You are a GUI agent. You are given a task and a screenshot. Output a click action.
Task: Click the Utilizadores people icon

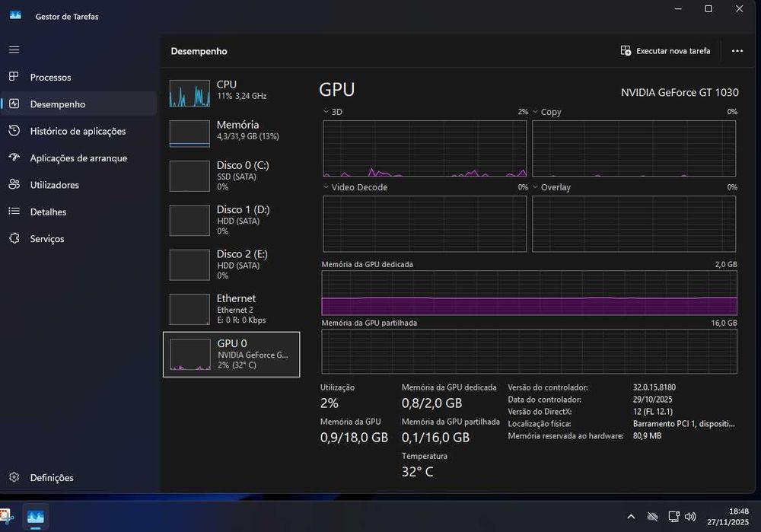tap(14, 184)
